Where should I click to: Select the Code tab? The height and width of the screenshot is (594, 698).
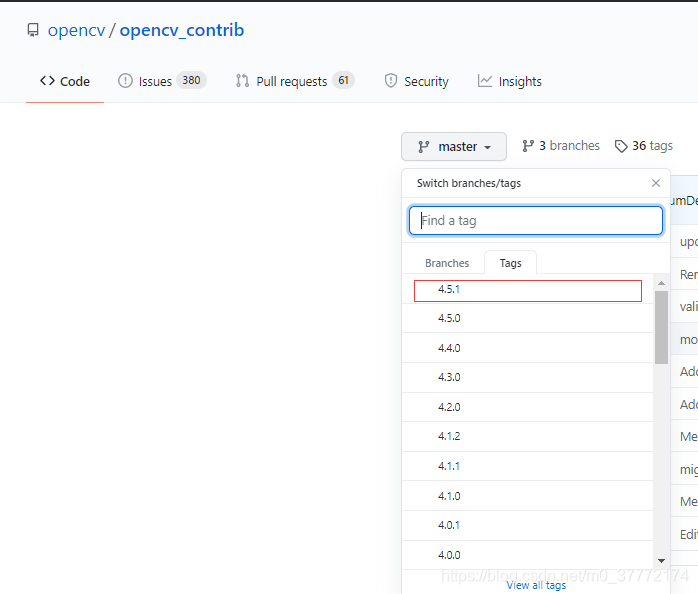click(x=65, y=81)
